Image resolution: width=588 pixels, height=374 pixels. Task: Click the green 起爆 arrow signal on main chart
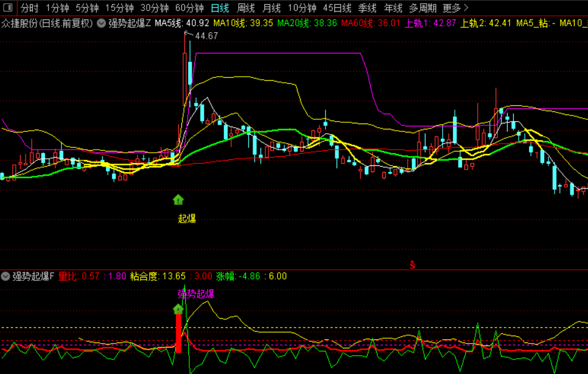pos(178,199)
